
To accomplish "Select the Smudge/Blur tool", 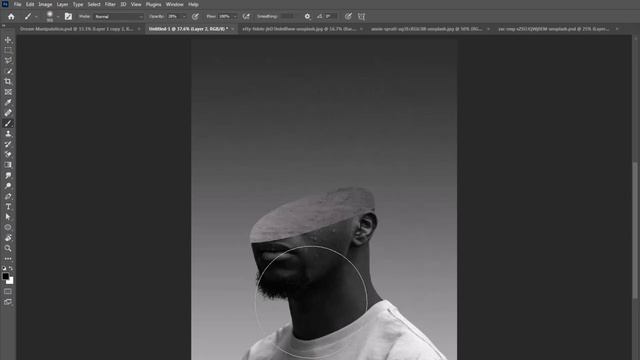I will [8, 175].
